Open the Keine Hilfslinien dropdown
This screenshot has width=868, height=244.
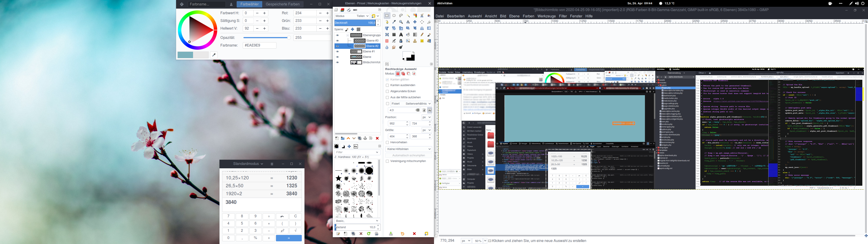pyautogui.click(x=408, y=149)
